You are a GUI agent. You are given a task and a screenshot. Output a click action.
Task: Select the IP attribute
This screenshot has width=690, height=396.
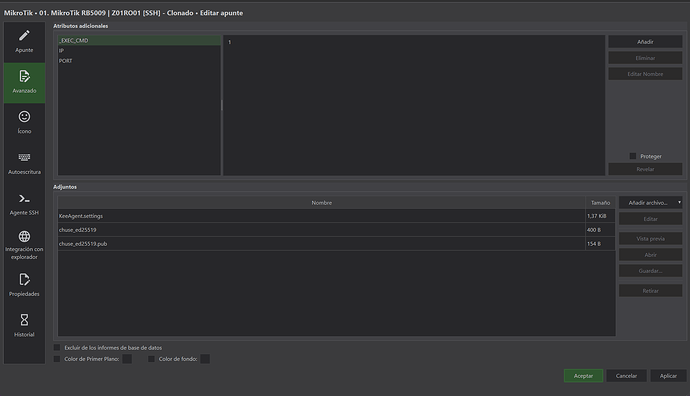point(139,51)
